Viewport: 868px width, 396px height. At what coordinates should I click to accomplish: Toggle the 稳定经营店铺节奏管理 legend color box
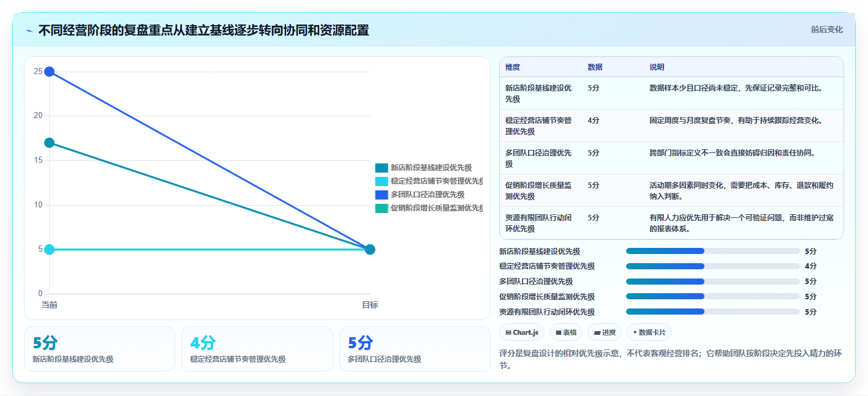[x=382, y=181]
